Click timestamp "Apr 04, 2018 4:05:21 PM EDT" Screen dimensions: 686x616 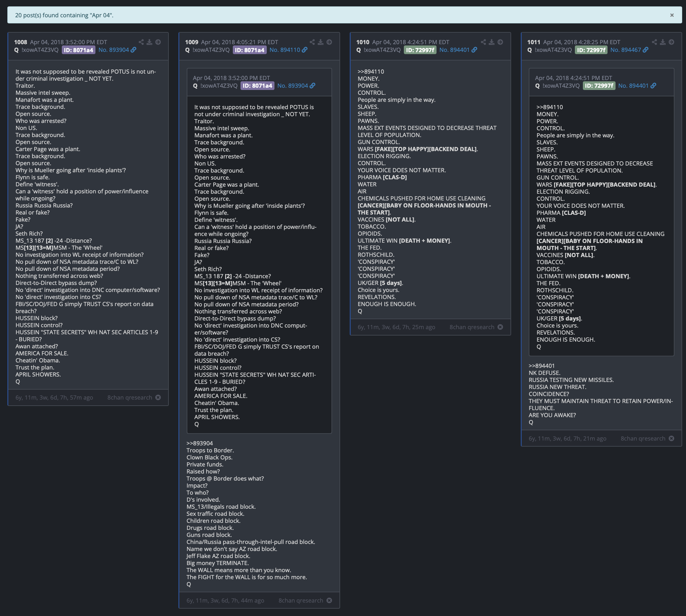click(240, 42)
